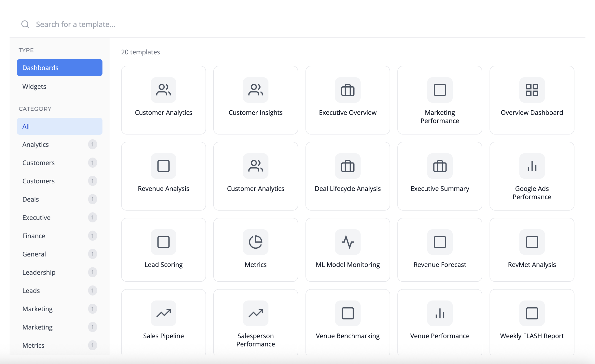
Task: Select Dashboards type filter
Action: pos(59,68)
